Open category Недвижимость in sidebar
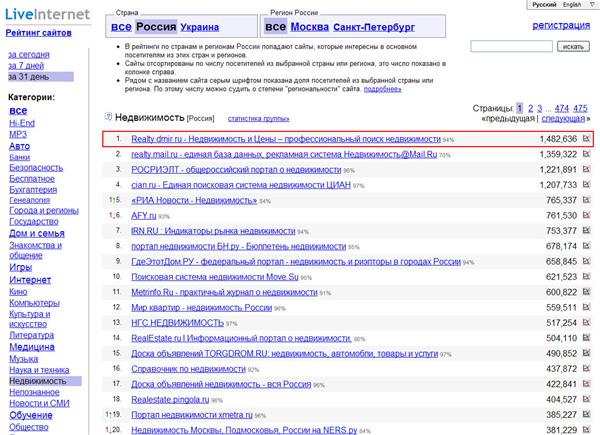600x435 pixels. pos(45,381)
